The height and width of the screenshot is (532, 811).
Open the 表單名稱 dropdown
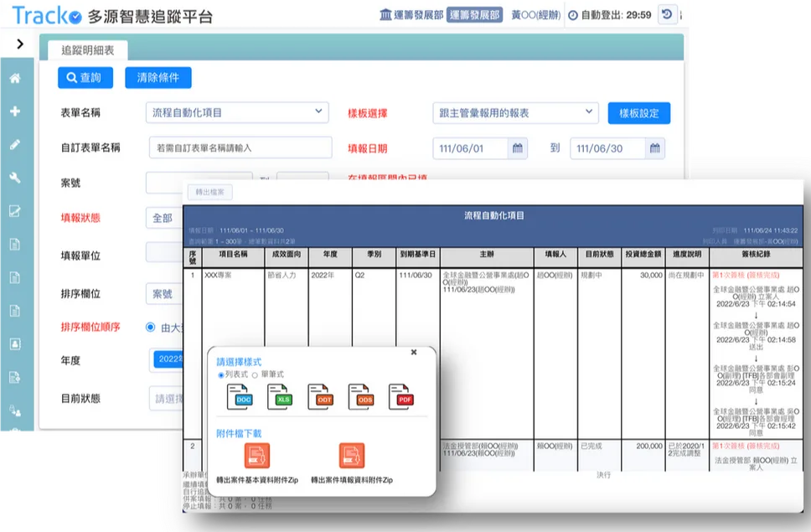click(x=237, y=113)
